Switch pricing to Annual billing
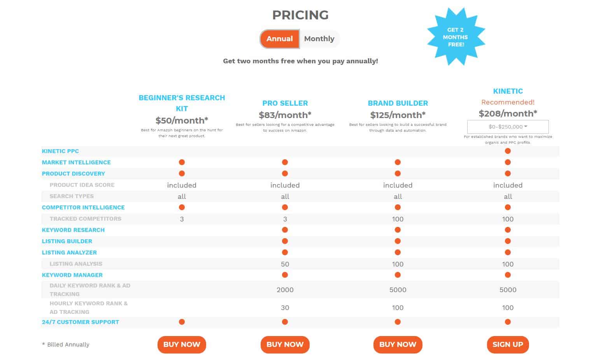Screen dimensions: 615x364 coord(280,39)
